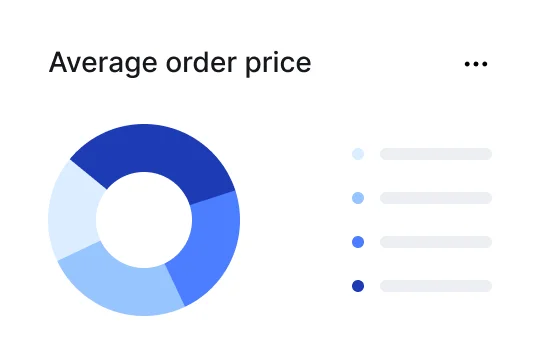Click the palest blue legend dot

(358, 154)
